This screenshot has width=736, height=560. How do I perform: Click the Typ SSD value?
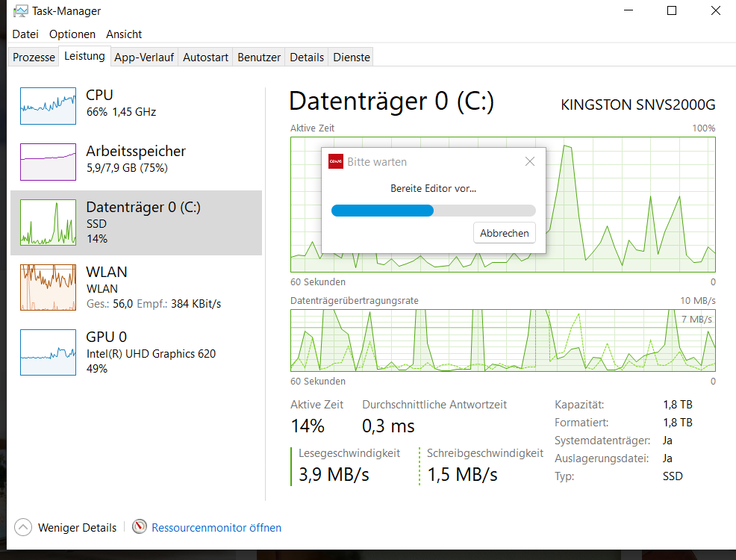tap(673, 476)
